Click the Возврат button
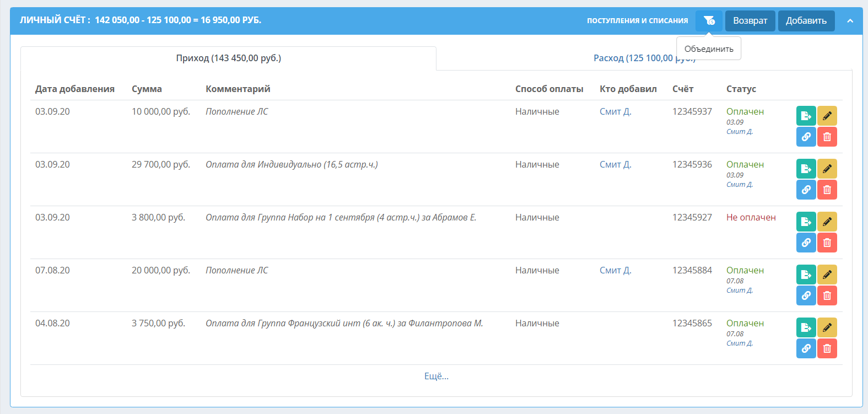Image resolution: width=868 pixels, height=414 pixels. tap(750, 21)
